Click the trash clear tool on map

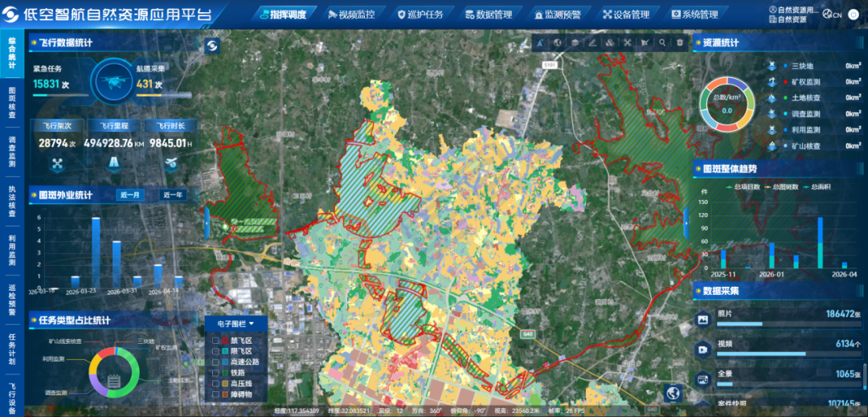pyautogui.click(x=679, y=43)
